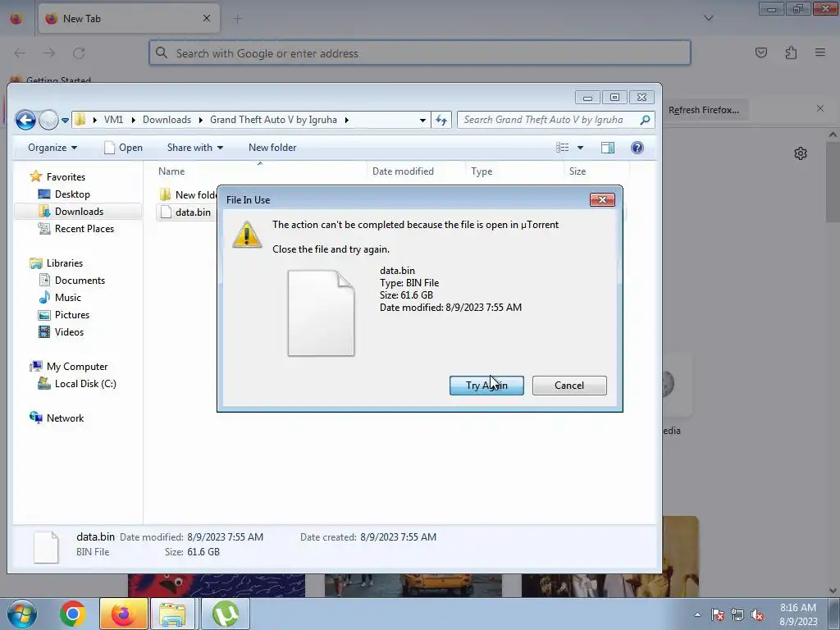The height and width of the screenshot is (630, 840).
Task: Select VM1 in address breadcrumb
Action: pyautogui.click(x=113, y=120)
